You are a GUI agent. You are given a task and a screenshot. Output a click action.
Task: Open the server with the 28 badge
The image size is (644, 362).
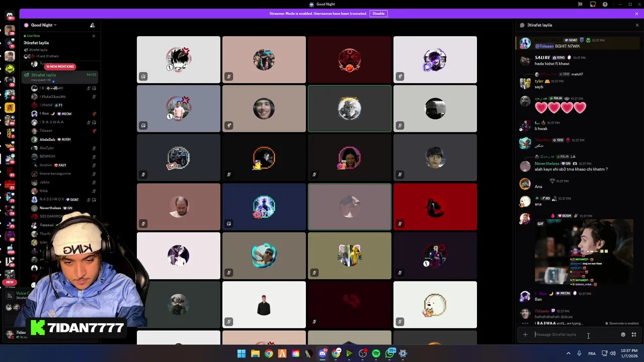pos(10,31)
